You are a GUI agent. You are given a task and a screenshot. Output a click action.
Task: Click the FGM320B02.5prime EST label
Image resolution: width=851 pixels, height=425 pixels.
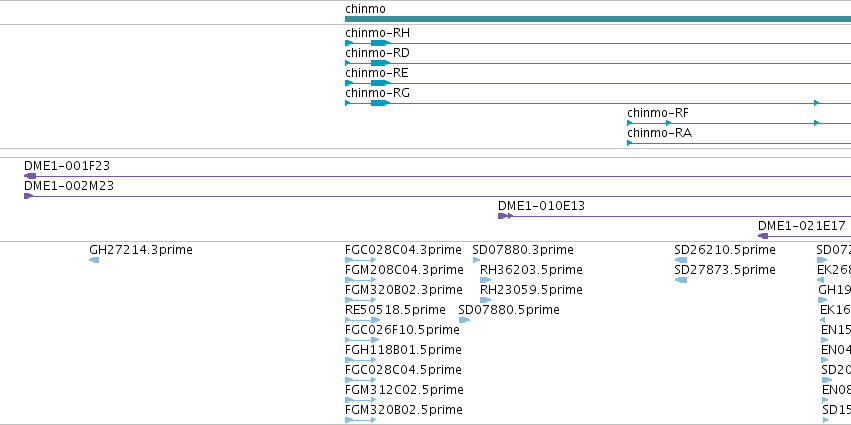tap(404, 410)
